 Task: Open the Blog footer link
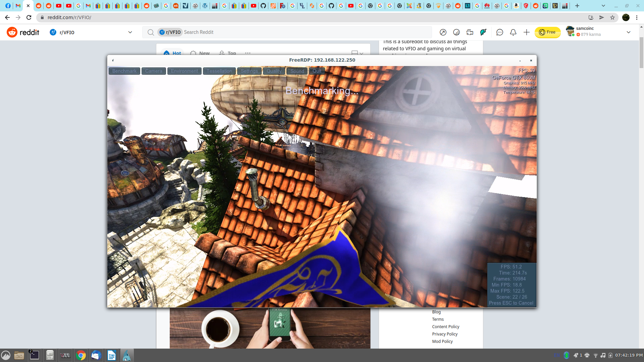tap(436, 312)
